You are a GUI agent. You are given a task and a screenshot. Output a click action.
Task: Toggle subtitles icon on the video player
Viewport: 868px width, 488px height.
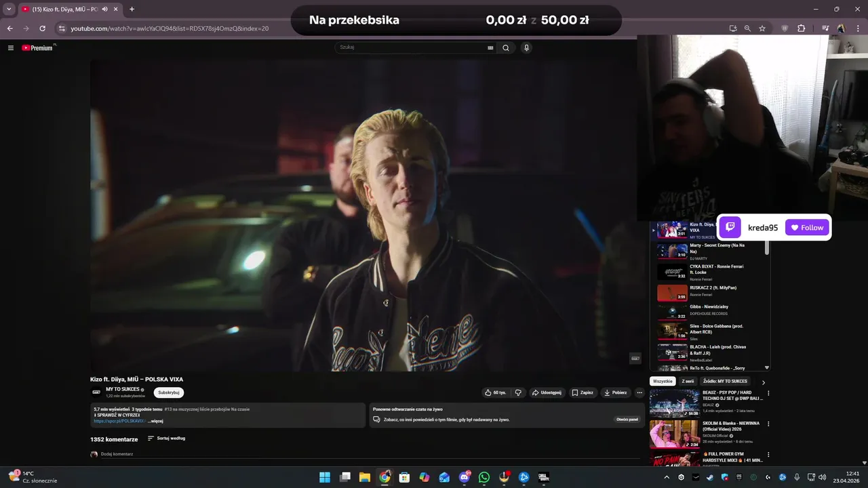[635, 358]
